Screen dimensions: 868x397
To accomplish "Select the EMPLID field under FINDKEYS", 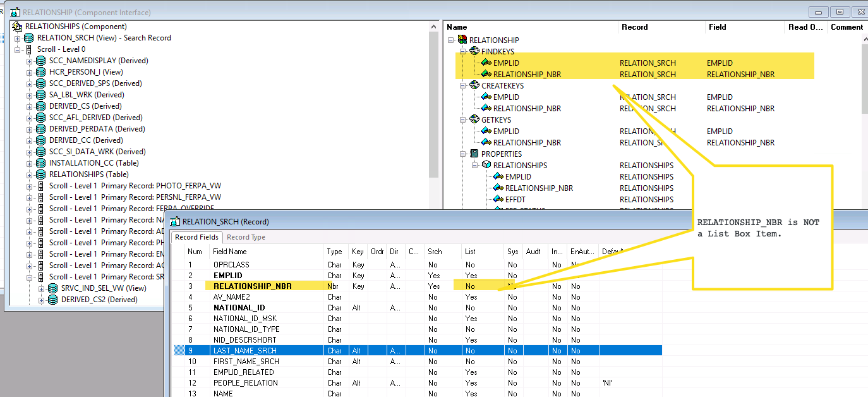I will click(x=506, y=63).
